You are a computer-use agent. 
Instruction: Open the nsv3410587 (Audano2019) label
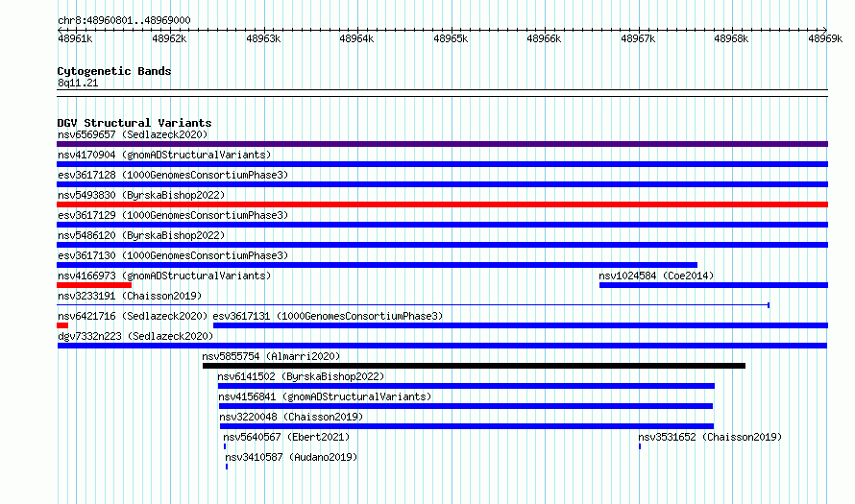[x=291, y=457]
